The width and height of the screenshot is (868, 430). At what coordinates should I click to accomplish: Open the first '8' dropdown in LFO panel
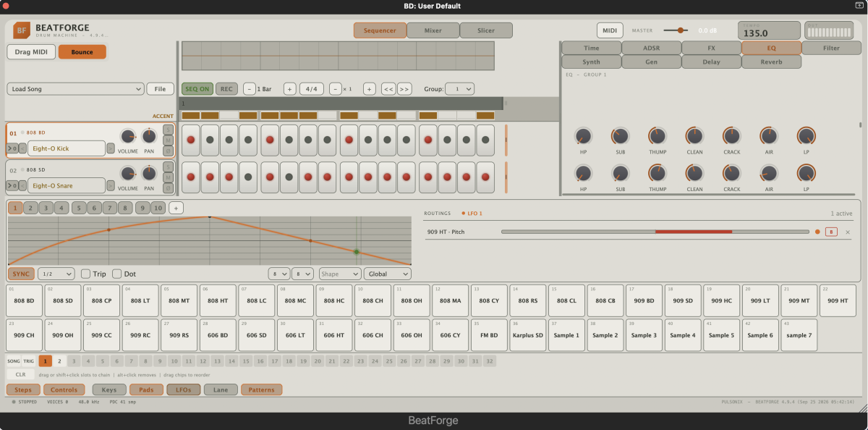(278, 274)
